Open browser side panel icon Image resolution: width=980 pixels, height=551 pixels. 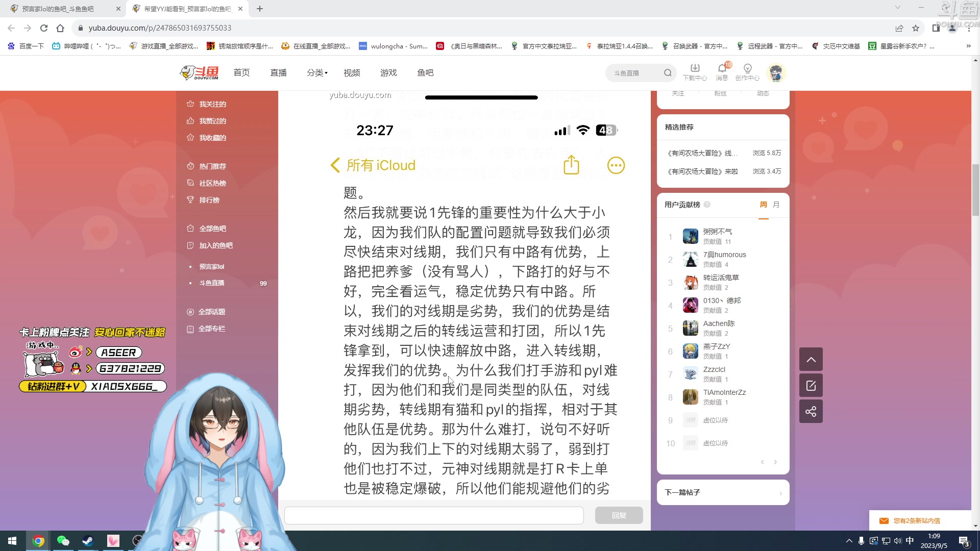[x=936, y=28]
